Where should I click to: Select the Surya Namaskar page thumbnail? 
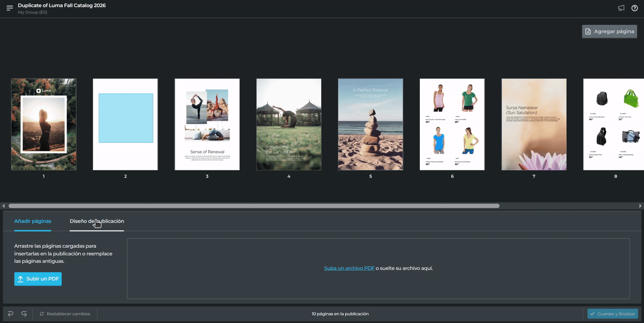point(534,124)
